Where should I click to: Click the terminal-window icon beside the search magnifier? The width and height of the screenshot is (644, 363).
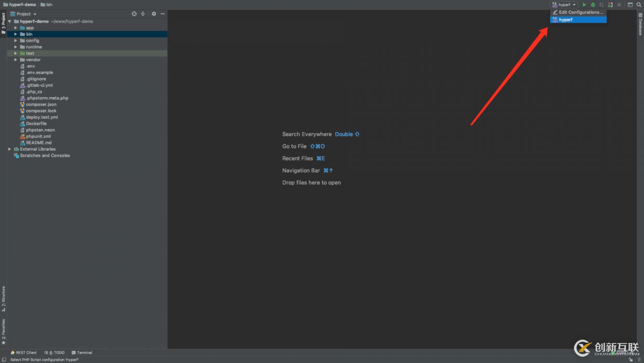coord(630,5)
